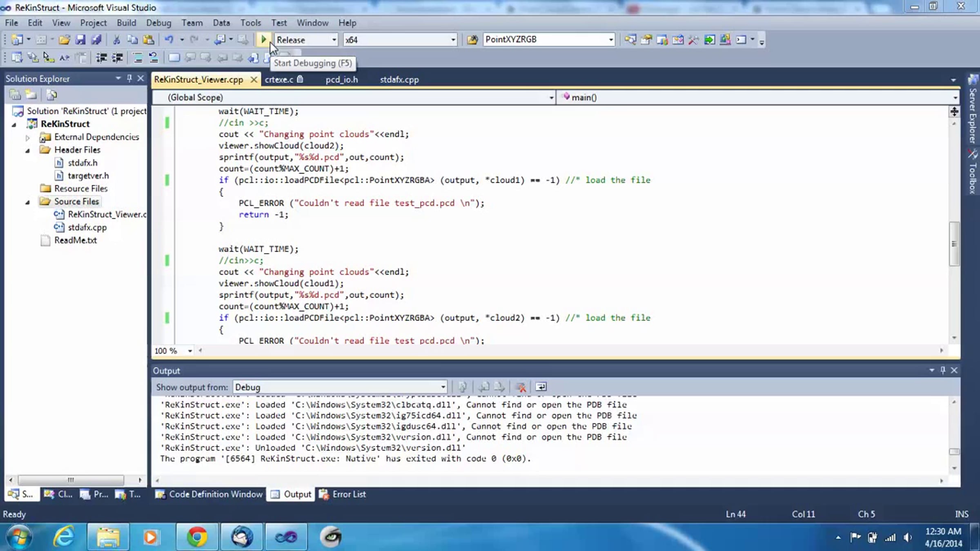Screen dimensions: 980x551
Task: Click the Find in Files icon beside PointXYZRGB
Action: [x=472, y=40]
